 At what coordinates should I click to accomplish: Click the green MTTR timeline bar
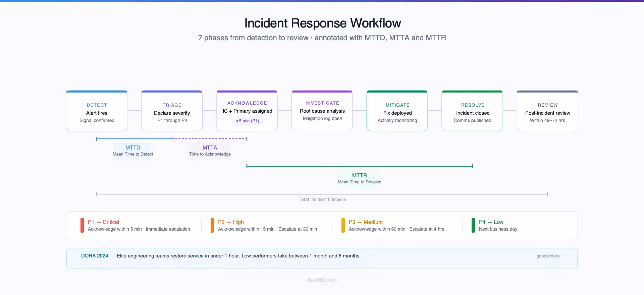[x=360, y=166]
